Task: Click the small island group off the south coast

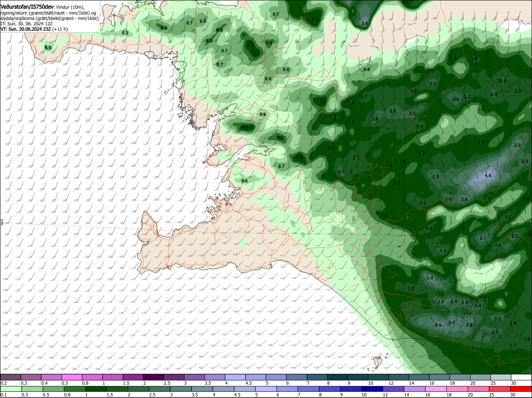Action: point(378,361)
